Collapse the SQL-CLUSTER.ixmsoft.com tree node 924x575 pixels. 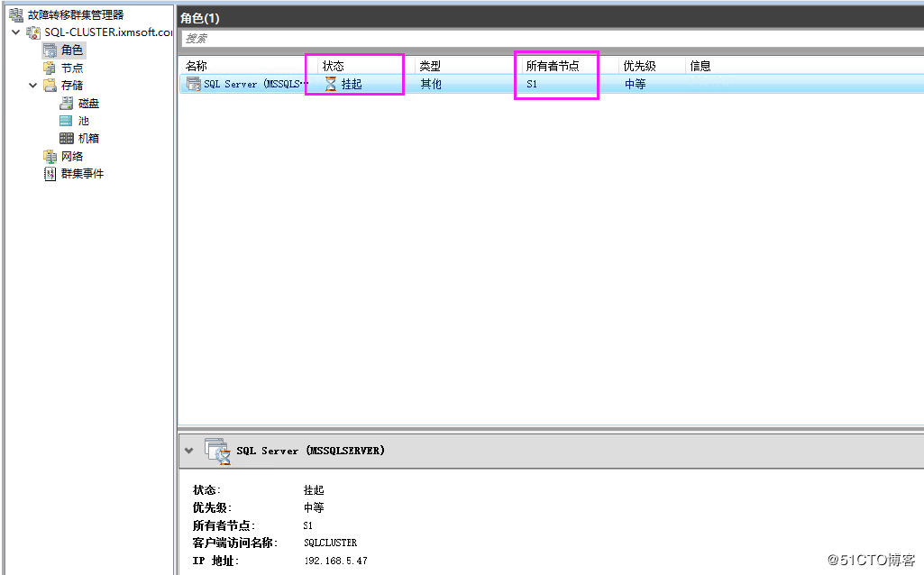[x=15, y=32]
